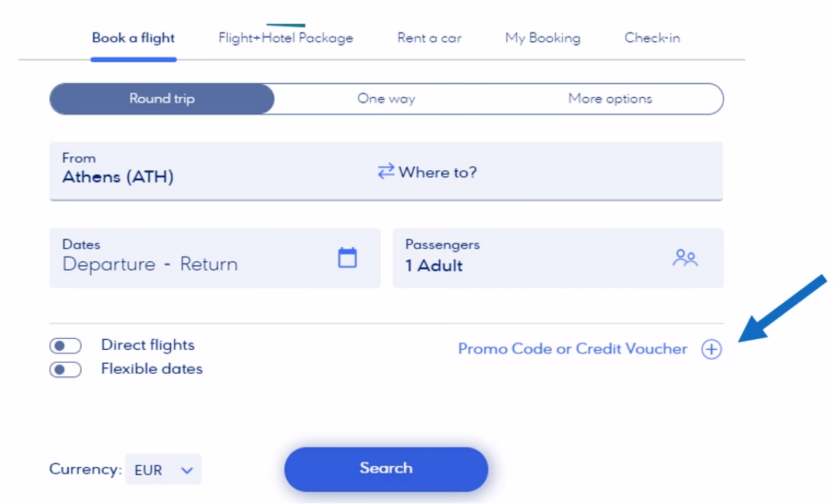
Task: Open the Rent a car section
Action: click(429, 37)
